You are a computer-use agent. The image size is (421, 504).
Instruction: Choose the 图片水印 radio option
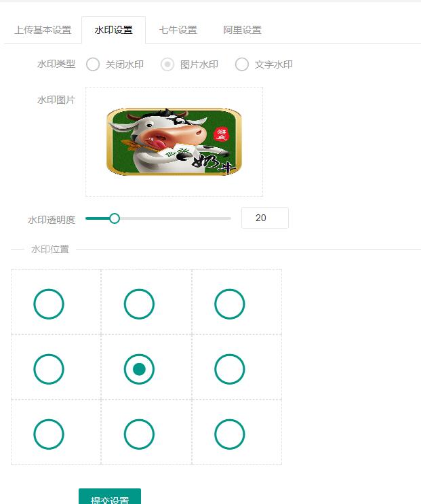click(x=167, y=64)
